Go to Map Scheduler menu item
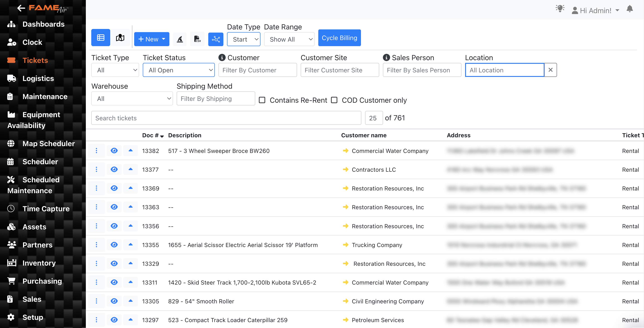 [x=49, y=143]
